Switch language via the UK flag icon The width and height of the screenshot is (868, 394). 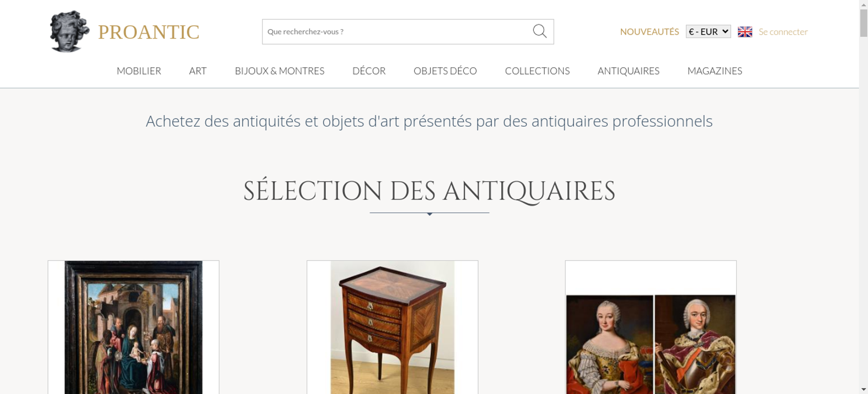[745, 32]
